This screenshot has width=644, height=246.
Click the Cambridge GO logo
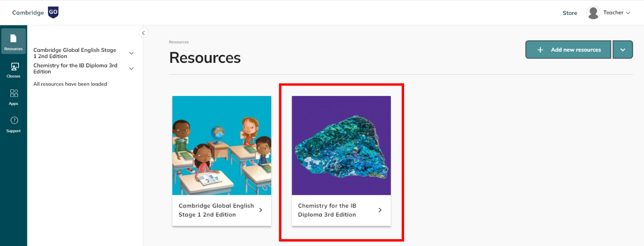[x=35, y=12]
